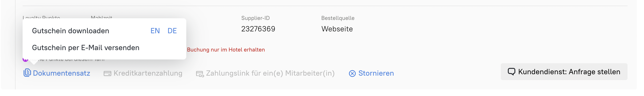Download the voucher in German (DE)
This screenshot has height=96, width=644.
tap(172, 31)
